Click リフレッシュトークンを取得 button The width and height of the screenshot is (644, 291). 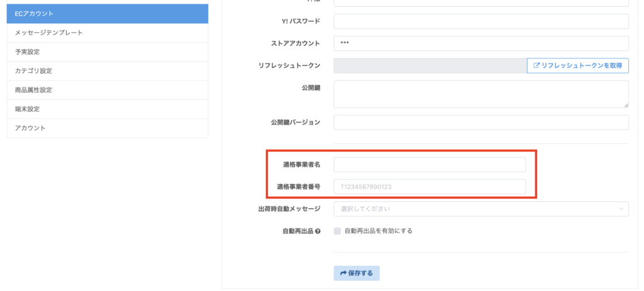point(577,65)
